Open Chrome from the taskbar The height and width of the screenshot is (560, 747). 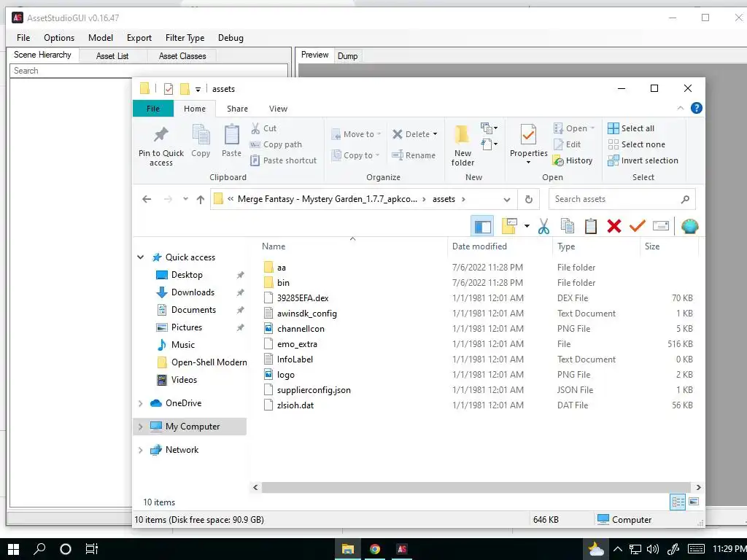(375, 549)
